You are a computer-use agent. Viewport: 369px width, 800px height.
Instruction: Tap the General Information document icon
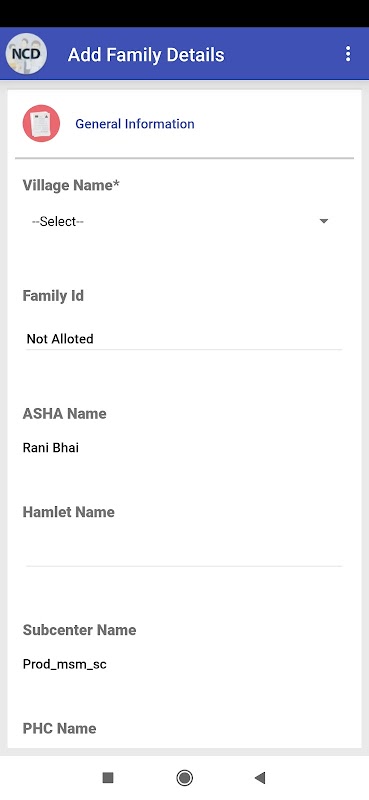pos(41,123)
